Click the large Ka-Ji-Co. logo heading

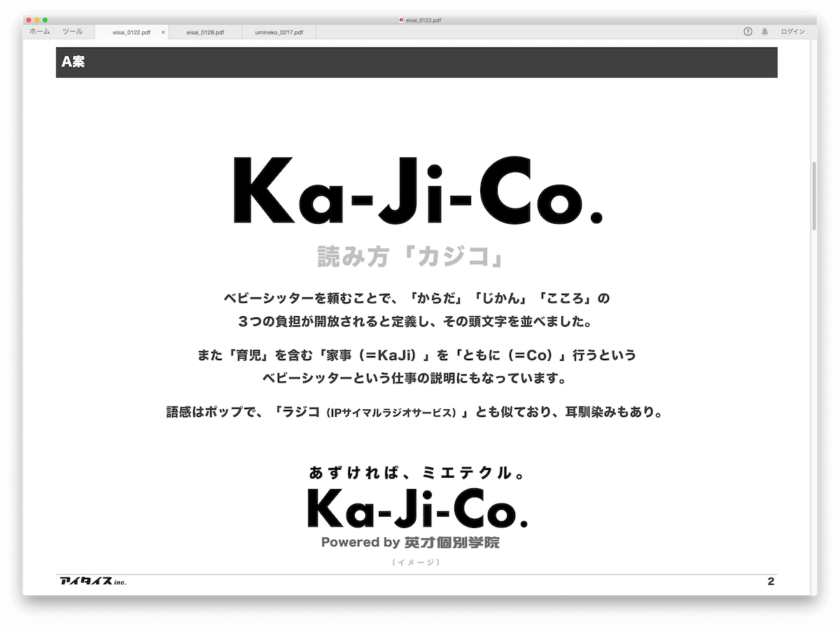tap(416, 190)
